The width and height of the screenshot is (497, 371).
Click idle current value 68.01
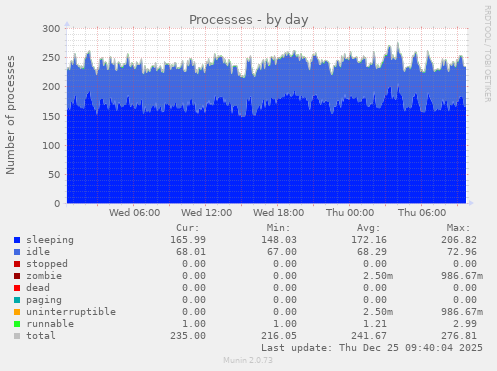191,252
